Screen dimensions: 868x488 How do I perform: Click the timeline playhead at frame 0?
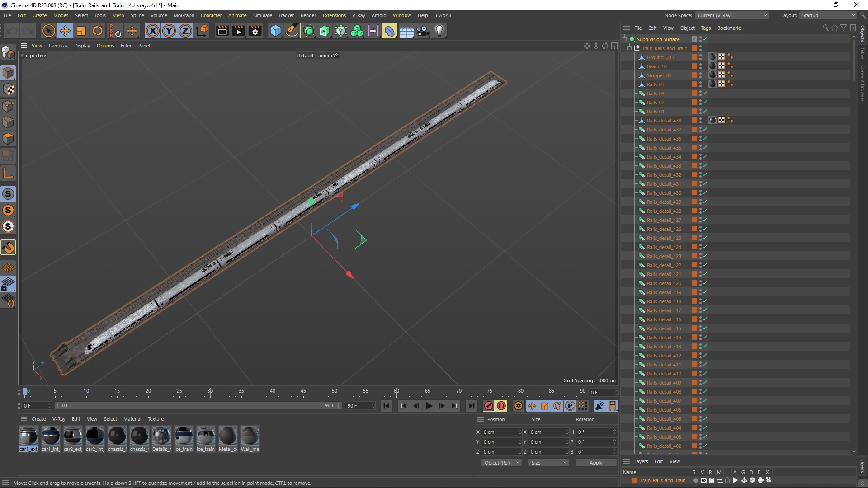point(25,391)
